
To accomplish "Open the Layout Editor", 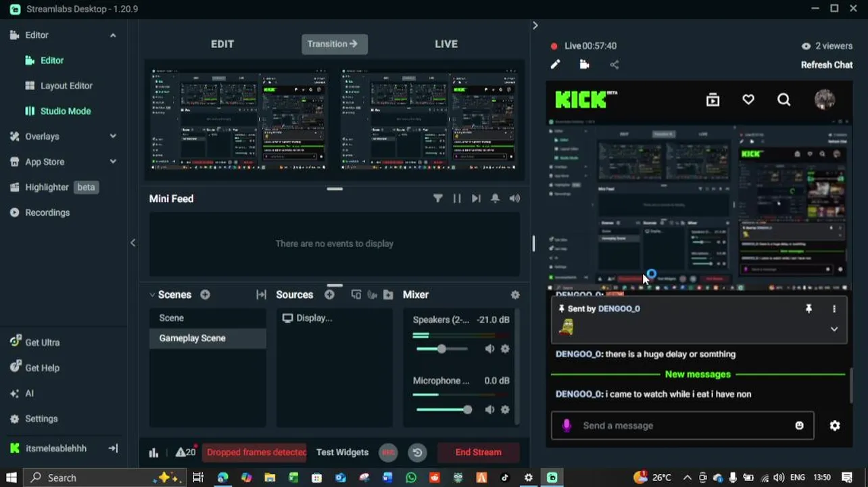I will tap(66, 86).
